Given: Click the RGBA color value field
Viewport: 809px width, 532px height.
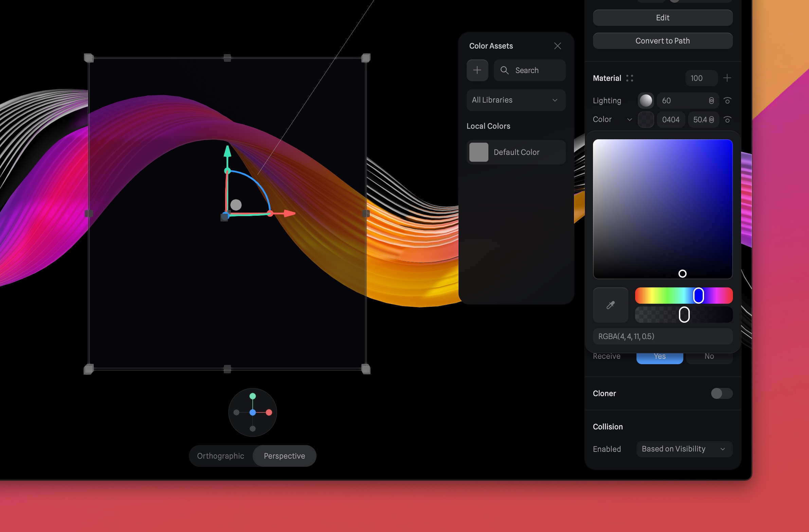Looking at the screenshot, I should tap(662, 336).
